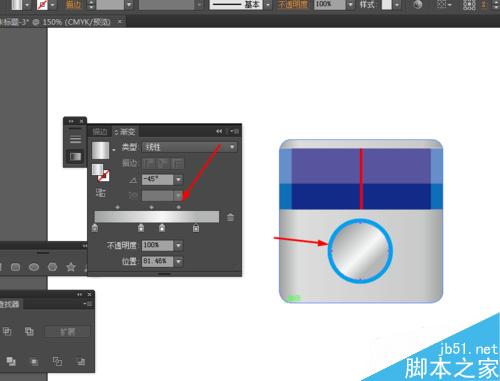Click the stroke weight value field in control bar
The width and height of the screenshot is (500, 381).
(110, 5)
